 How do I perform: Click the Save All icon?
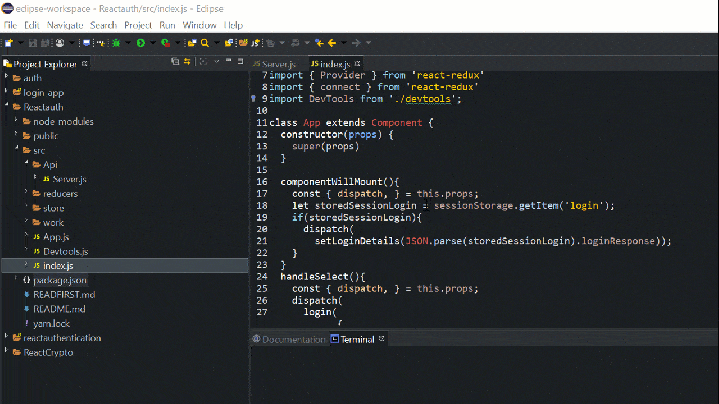tap(45, 43)
